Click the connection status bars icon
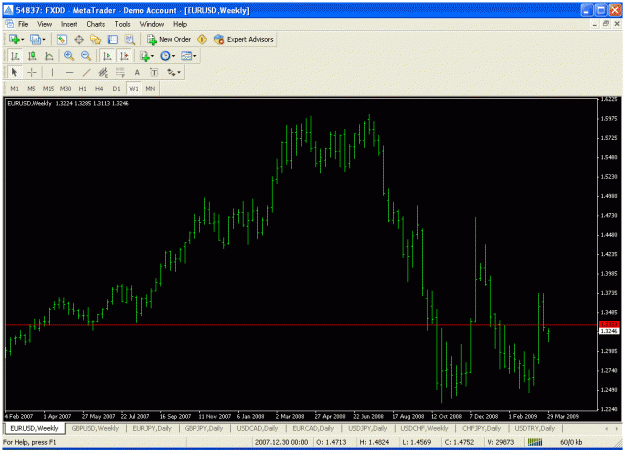 pos(535,442)
